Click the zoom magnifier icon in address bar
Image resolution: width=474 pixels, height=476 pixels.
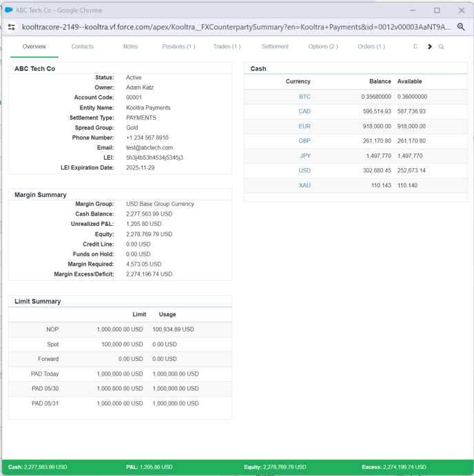461,28
